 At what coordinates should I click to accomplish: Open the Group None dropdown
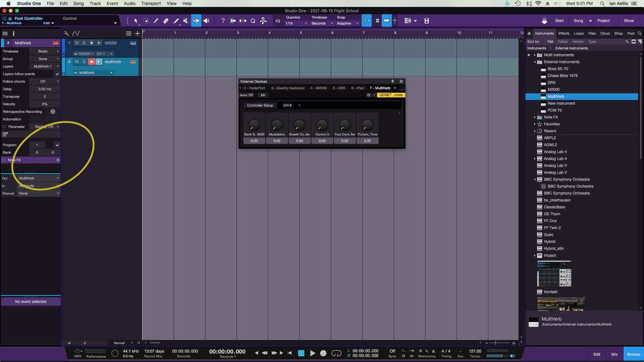(x=44, y=59)
